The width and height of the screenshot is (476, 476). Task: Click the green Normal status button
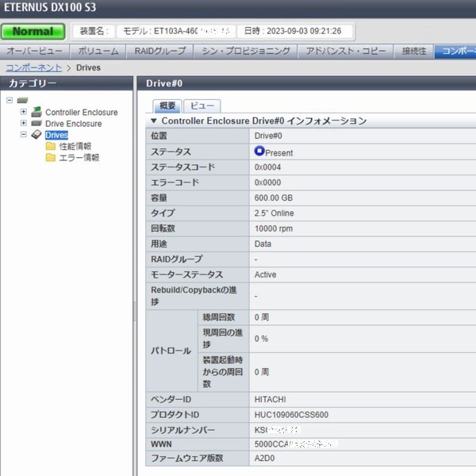(x=33, y=31)
